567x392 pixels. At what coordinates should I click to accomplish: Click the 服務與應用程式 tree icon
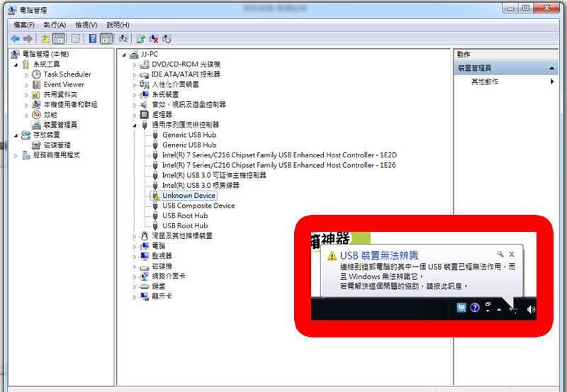[x=26, y=155]
